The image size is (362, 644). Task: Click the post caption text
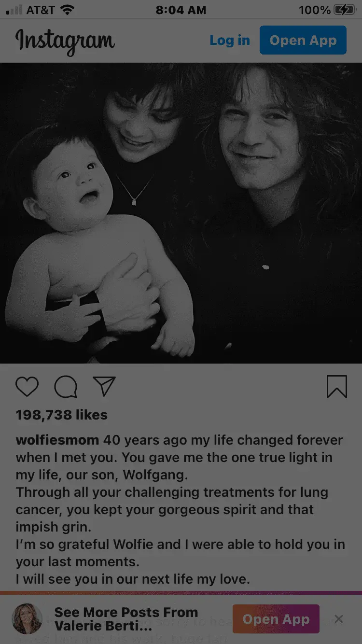click(181, 509)
